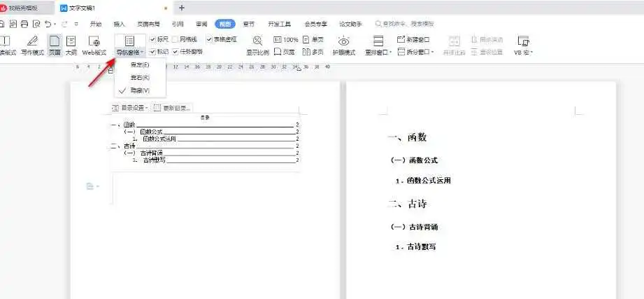Enable writing mode (写作模式)
The width and height of the screenshot is (644, 299).
[32, 46]
